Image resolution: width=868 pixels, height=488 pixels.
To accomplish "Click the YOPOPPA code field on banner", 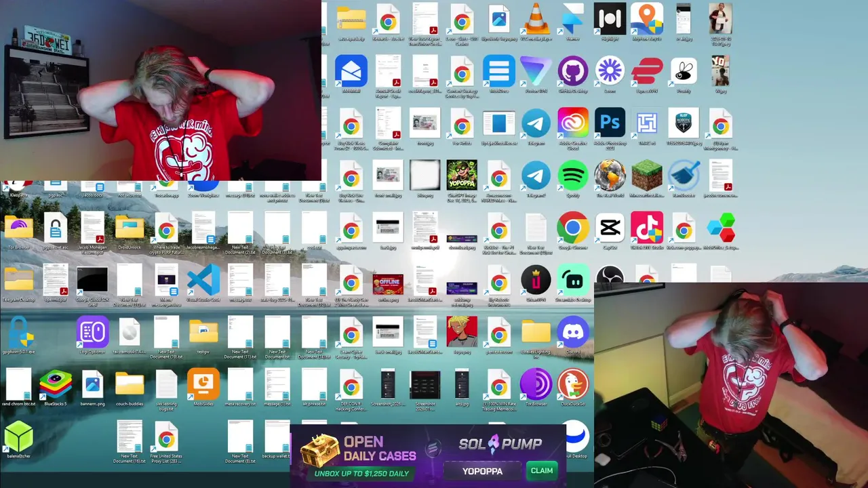I will tap(483, 470).
